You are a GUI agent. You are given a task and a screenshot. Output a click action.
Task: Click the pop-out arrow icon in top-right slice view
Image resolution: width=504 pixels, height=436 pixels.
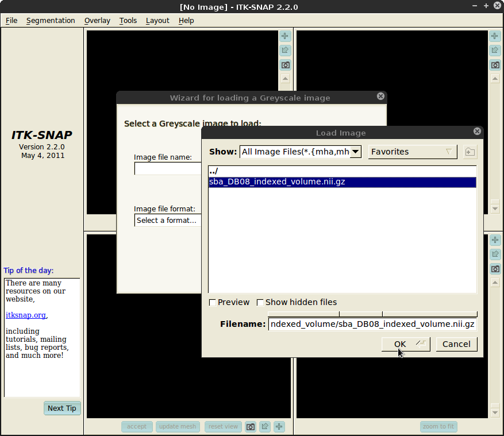click(x=495, y=51)
